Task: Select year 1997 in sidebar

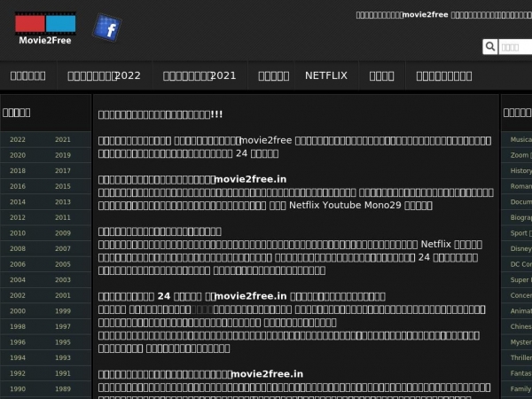Action: point(63,326)
